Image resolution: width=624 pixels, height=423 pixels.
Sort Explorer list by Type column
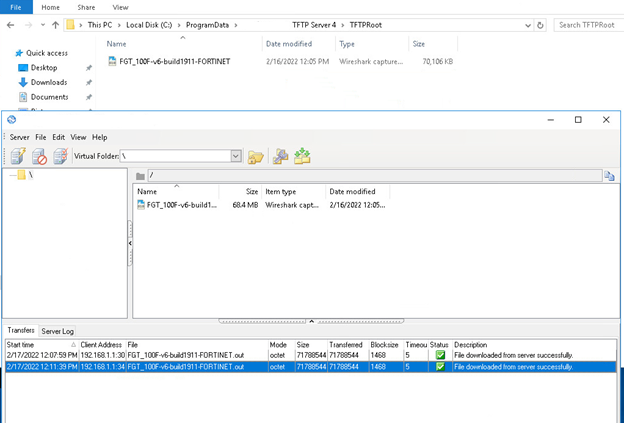click(372, 44)
